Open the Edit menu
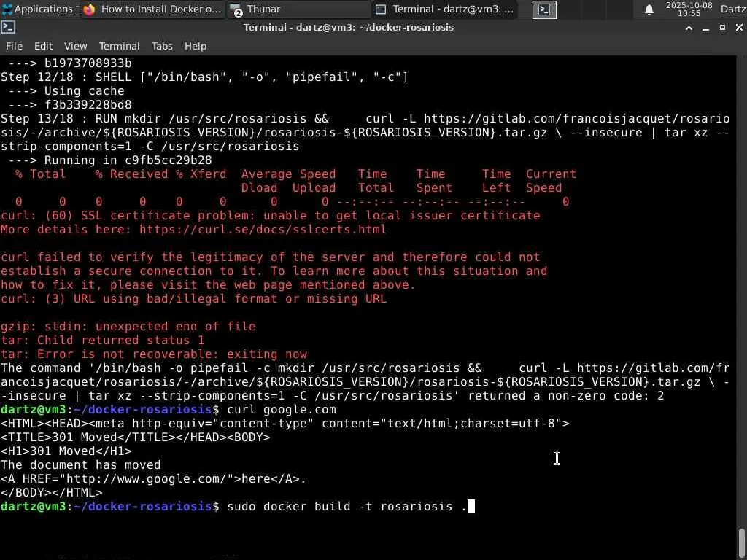Viewport: 747px width, 560px height. [43, 46]
